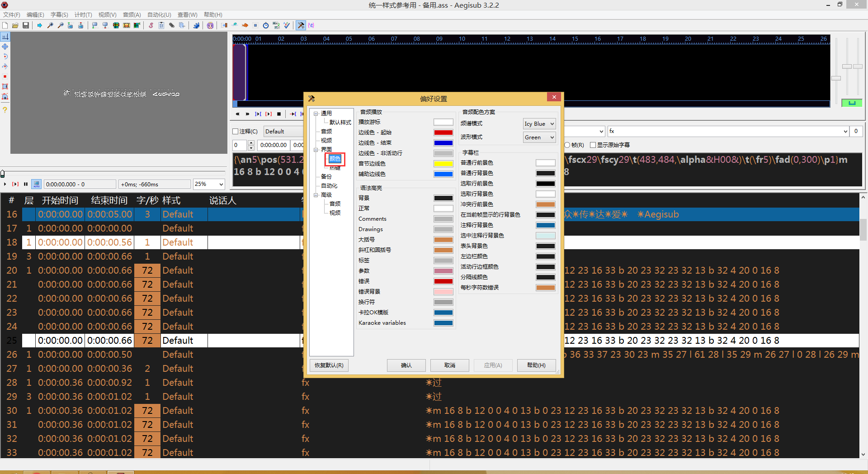Click the Open subtitles folder icon
The image size is (868, 474).
(x=15, y=25)
